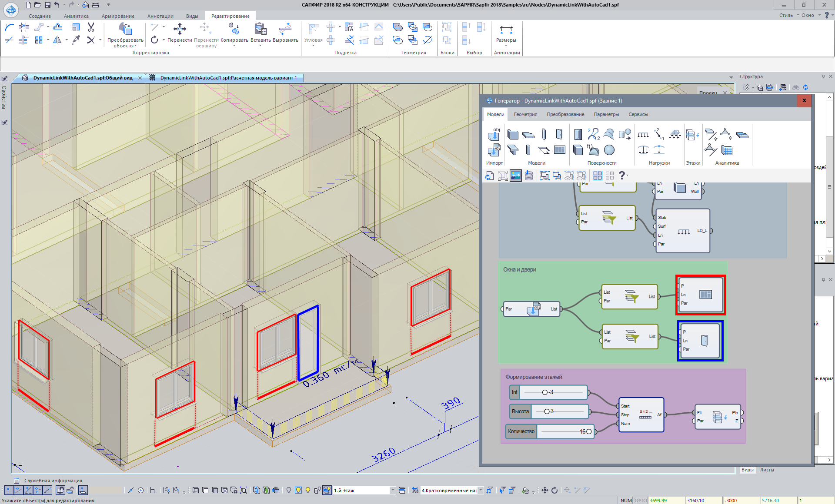Toggle the first snap mode button in bottom toolbar
The height and width of the screenshot is (504, 835).
pos(8,490)
